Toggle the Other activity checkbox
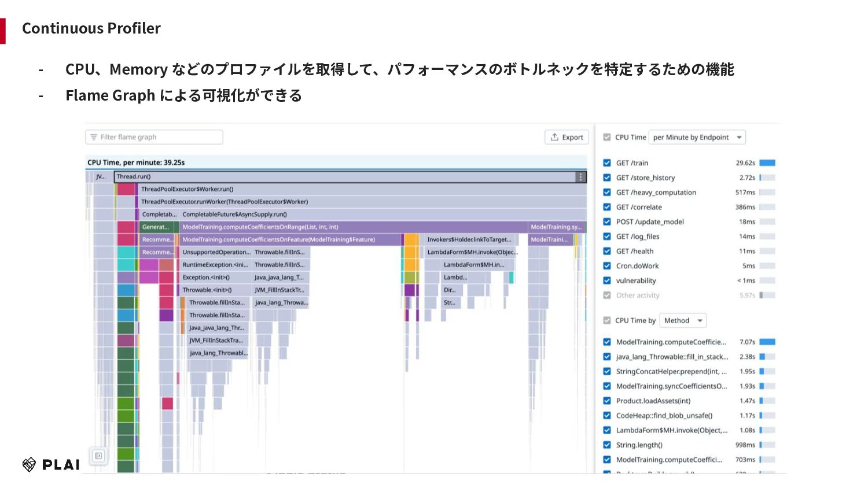 (x=607, y=295)
